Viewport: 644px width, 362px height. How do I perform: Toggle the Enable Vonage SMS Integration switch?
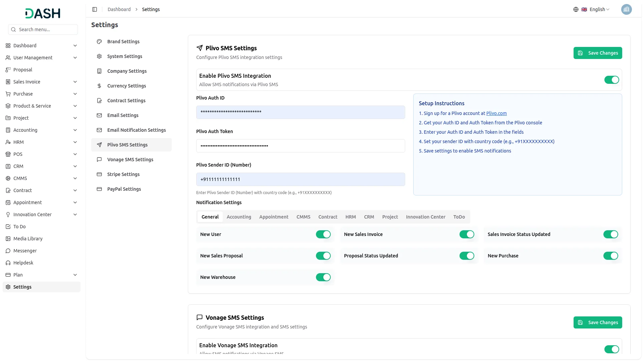coord(611,349)
